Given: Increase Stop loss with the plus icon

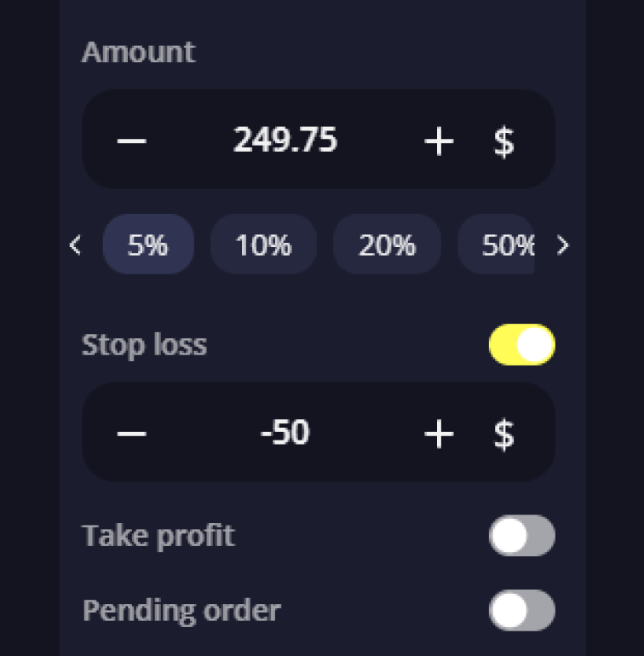Looking at the screenshot, I should 439,433.
